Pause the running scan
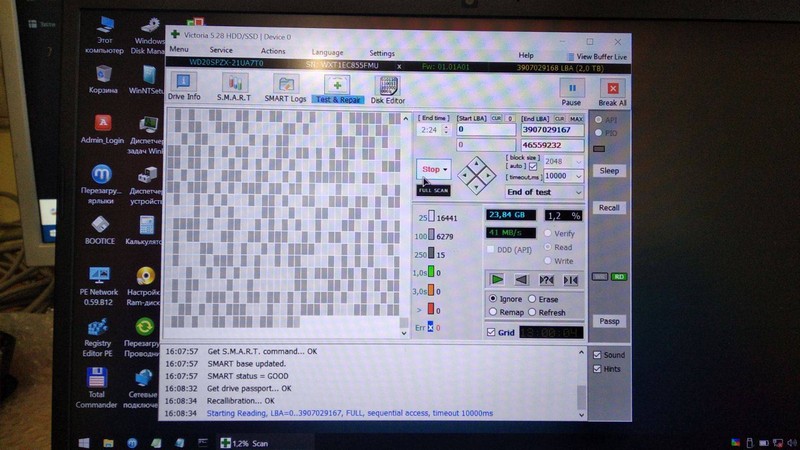Image resolution: width=800 pixels, height=450 pixels. (x=571, y=92)
